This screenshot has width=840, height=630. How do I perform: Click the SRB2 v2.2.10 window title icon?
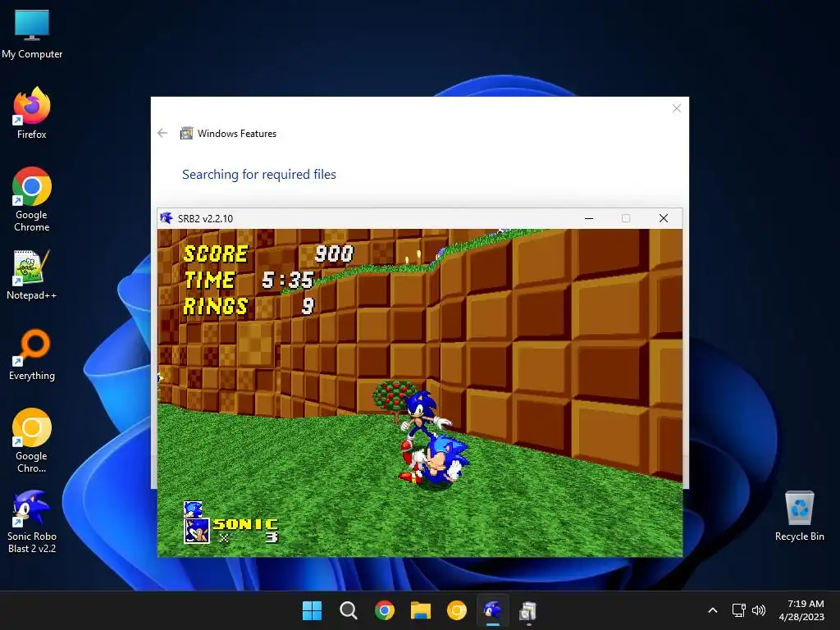(x=167, y=218)
